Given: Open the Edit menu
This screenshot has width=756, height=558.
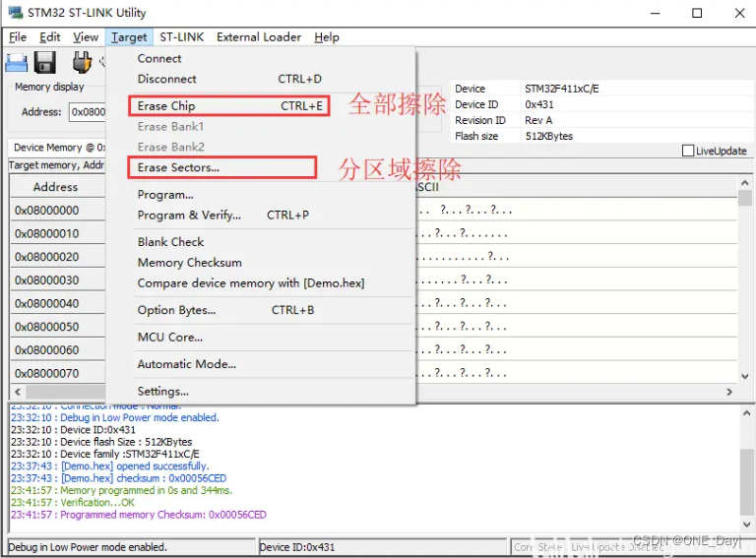Looking at the screenshot, I should [49, 37].
